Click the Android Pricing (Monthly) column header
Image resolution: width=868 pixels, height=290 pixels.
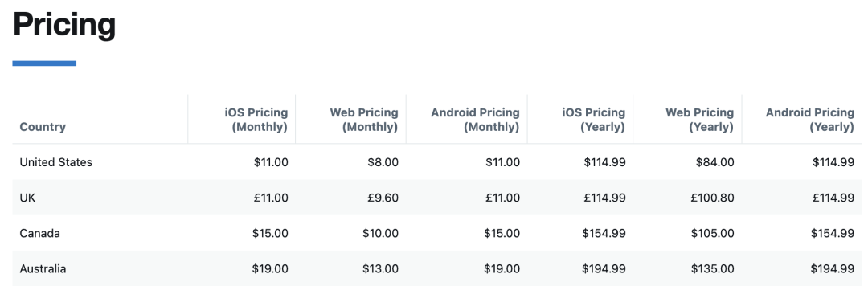tap(475, 120)
